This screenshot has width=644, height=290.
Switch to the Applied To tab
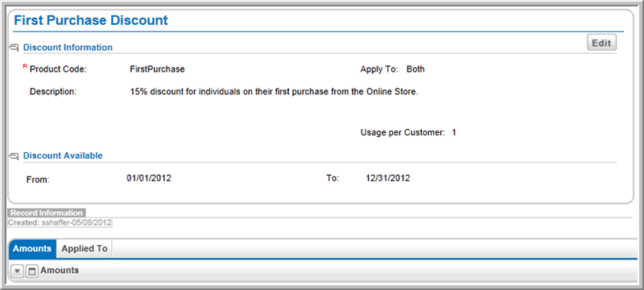click(85, 248)
